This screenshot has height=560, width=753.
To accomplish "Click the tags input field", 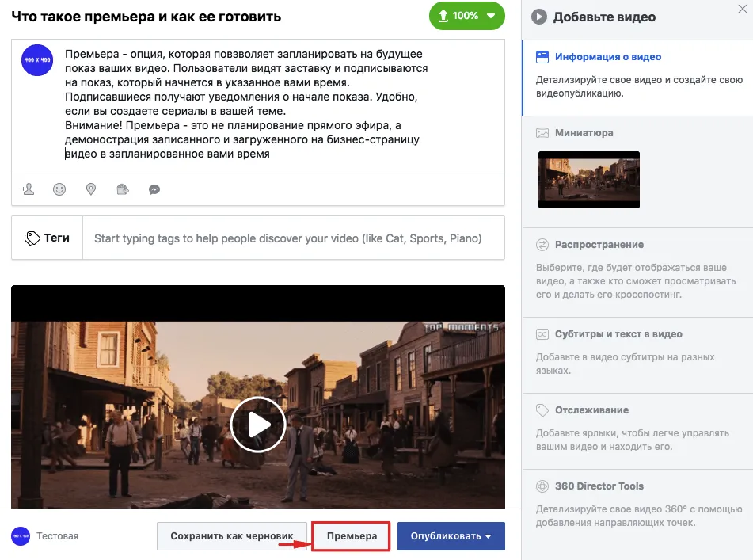I will tap(294, 238).
